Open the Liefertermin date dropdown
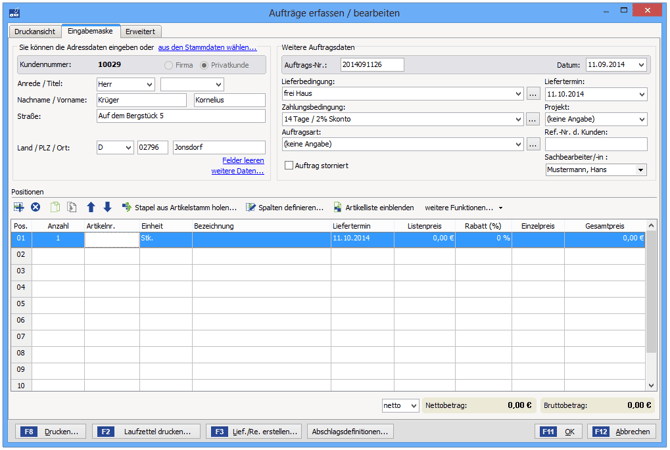 641,94
